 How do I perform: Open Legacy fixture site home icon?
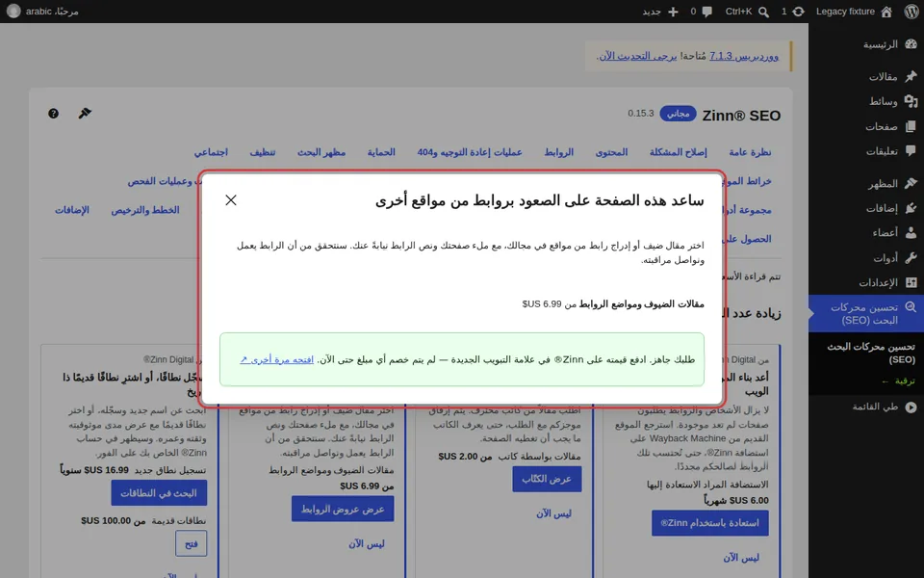[x=886, y=12]
